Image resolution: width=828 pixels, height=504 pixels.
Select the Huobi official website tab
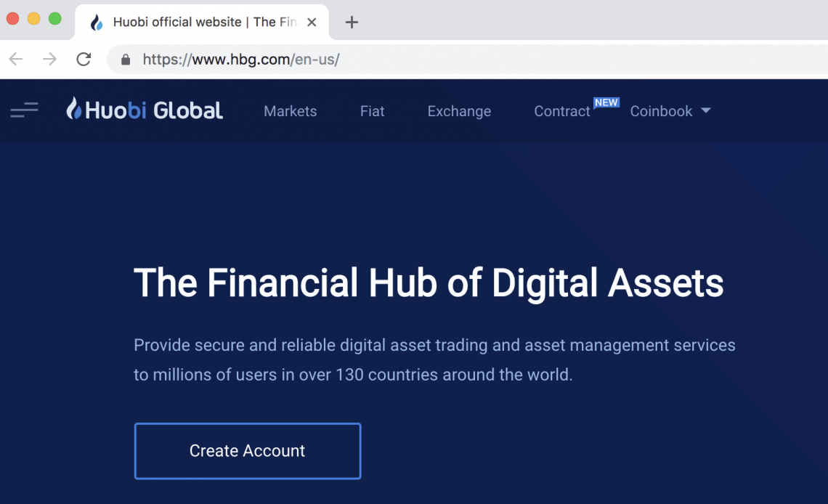pos(196,23)
